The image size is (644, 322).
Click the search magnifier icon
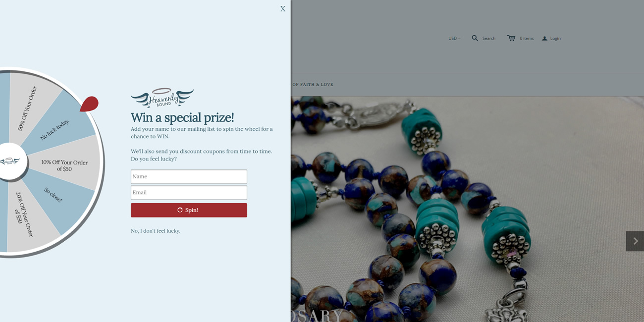[x=475, y=38]
